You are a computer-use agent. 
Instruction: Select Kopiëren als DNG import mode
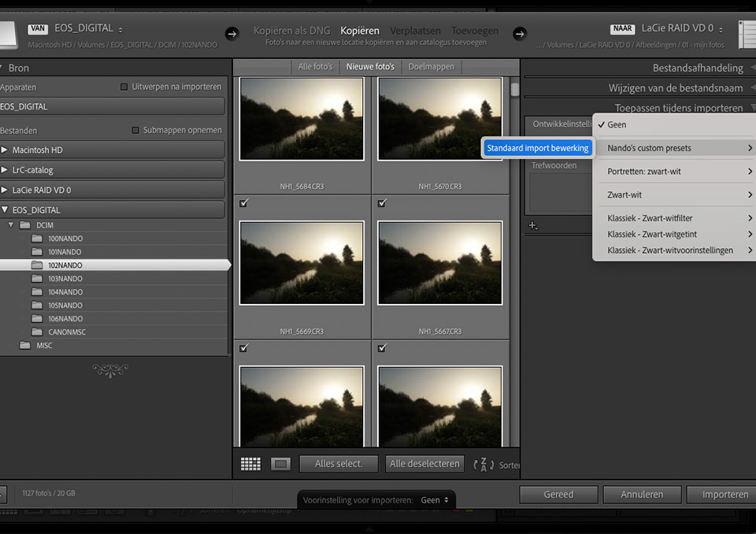point(291,31)
